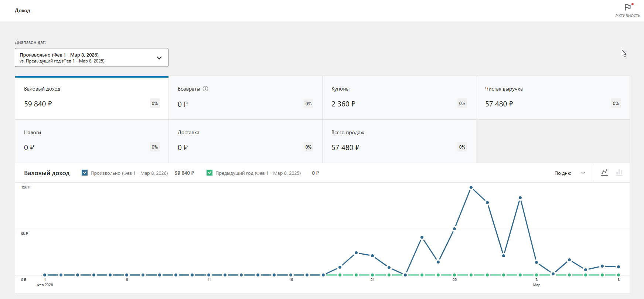Select the Возвраты summary tab
Screen dimensions: 644x299
click(x=245, y=98)
